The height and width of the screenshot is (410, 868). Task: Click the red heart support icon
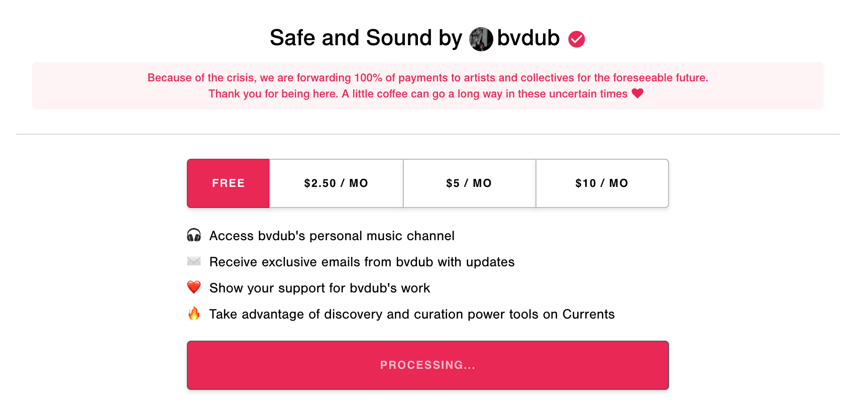pos(194,287)
